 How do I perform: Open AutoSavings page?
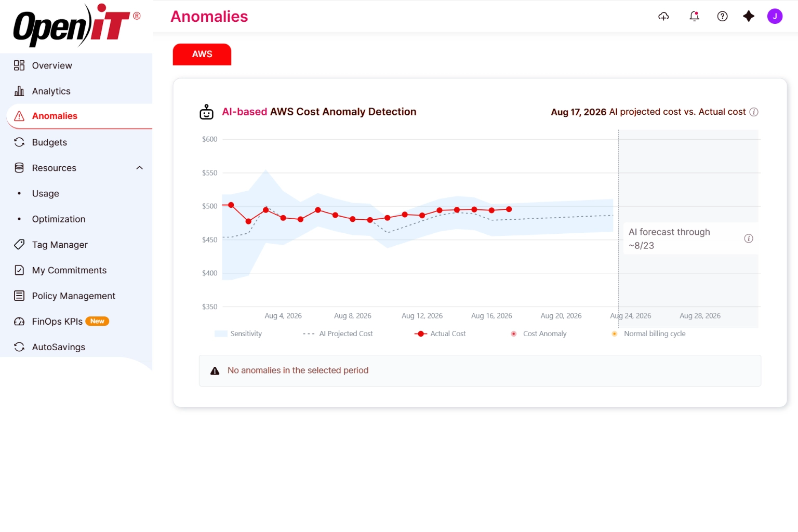tap(59, 347)
